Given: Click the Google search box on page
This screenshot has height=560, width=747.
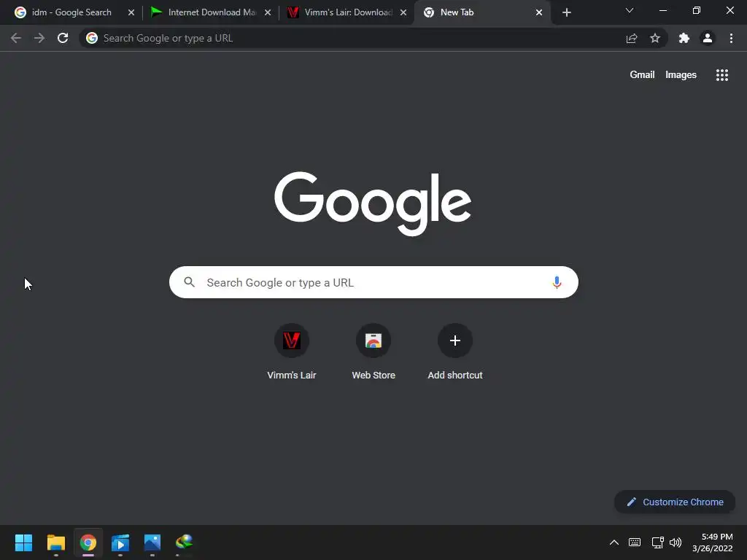Looking at the screenshot, I should pyautogui.click(x=373, y=282).
